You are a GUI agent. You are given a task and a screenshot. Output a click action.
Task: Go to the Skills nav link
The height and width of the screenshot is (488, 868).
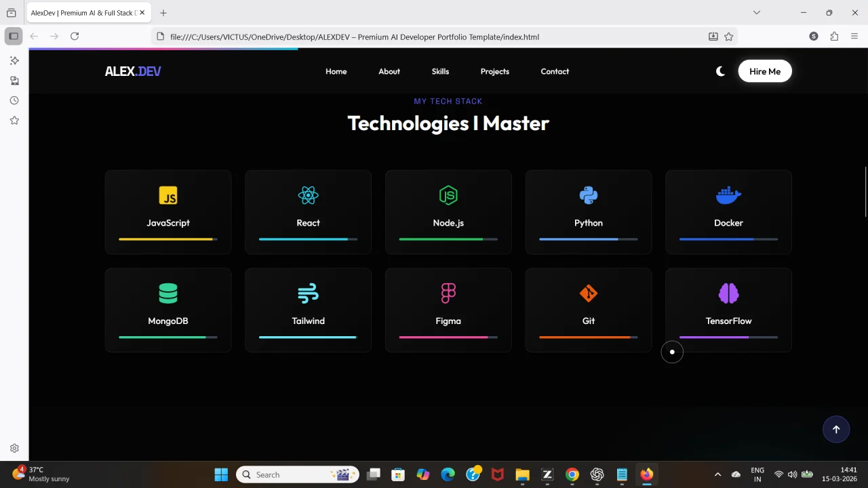point(440,71)
